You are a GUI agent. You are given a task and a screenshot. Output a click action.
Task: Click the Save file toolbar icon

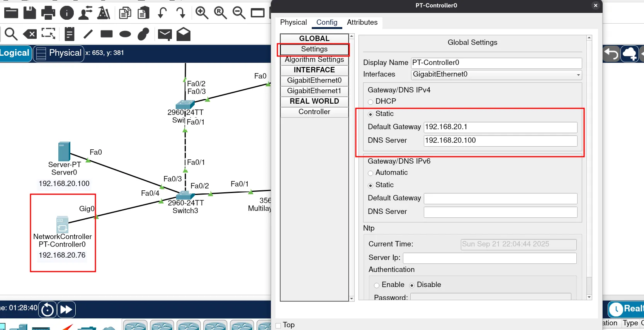[x=30, y=13]
